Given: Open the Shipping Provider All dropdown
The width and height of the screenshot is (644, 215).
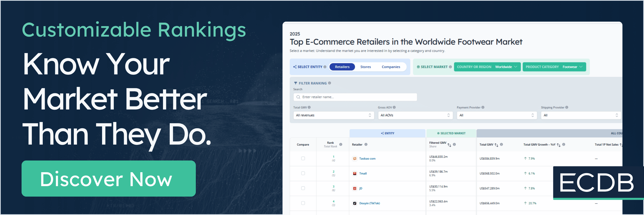Looking at the screenshot, I should tap(581, 115).
